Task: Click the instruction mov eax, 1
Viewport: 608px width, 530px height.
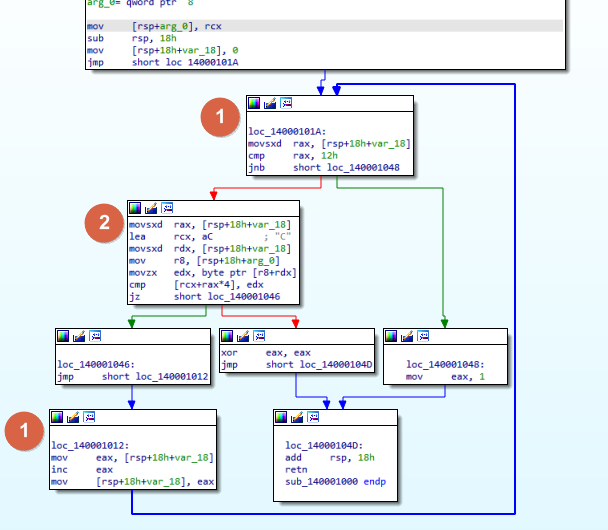Action: pyautogui.click(x=446, y=376)
